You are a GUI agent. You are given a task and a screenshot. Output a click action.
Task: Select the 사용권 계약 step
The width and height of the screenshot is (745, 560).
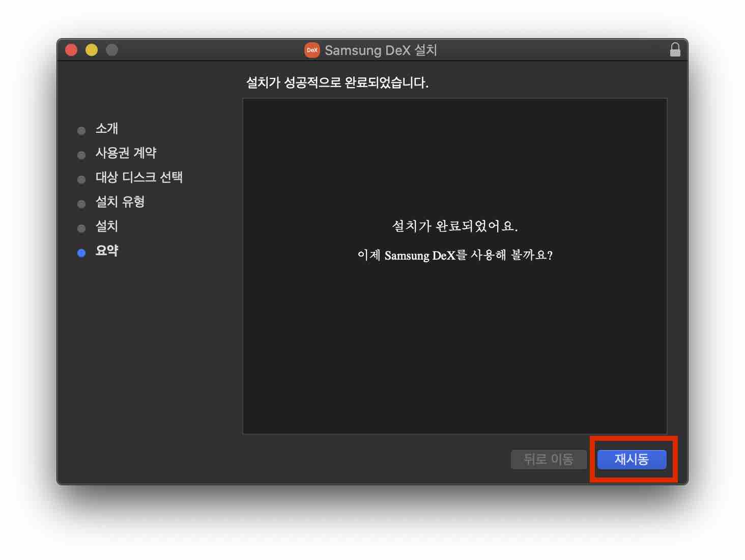(126, 153)
